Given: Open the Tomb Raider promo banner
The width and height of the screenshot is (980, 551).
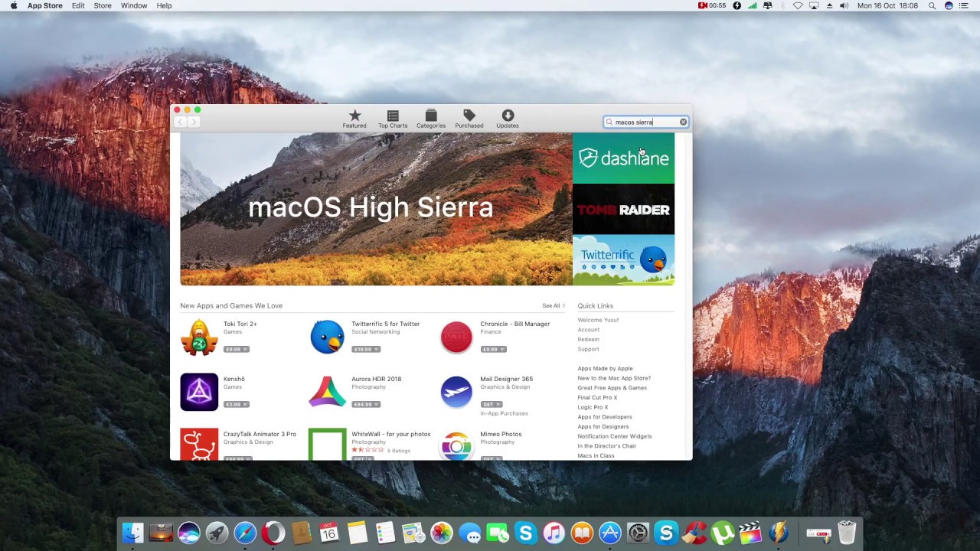Looking at the screenshot, I should point(623,209).
